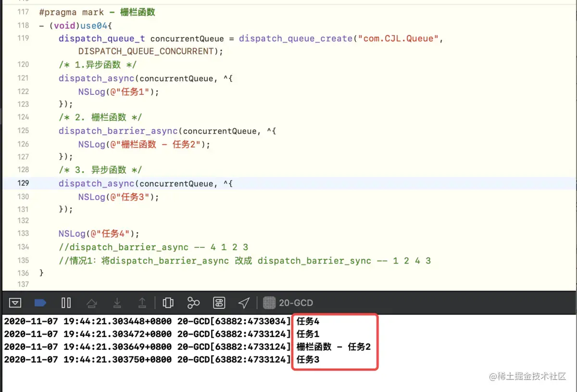Screen dimensions: 577x392
Task: Click line number 117 in the gutter
Action: coord(23,12)
